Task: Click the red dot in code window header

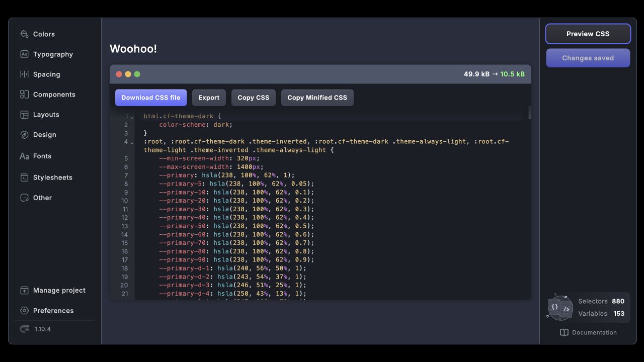Action: tap(119, 74)
